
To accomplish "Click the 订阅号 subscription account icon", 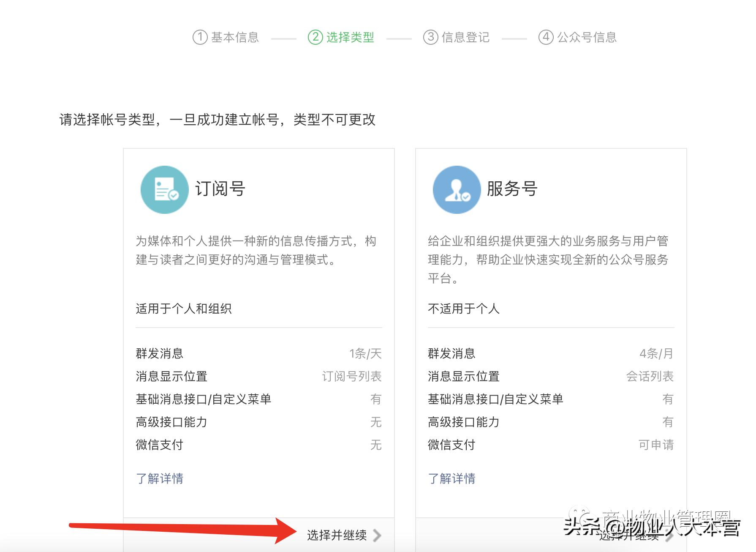I will pyautogui.click(x=164, y=189).
